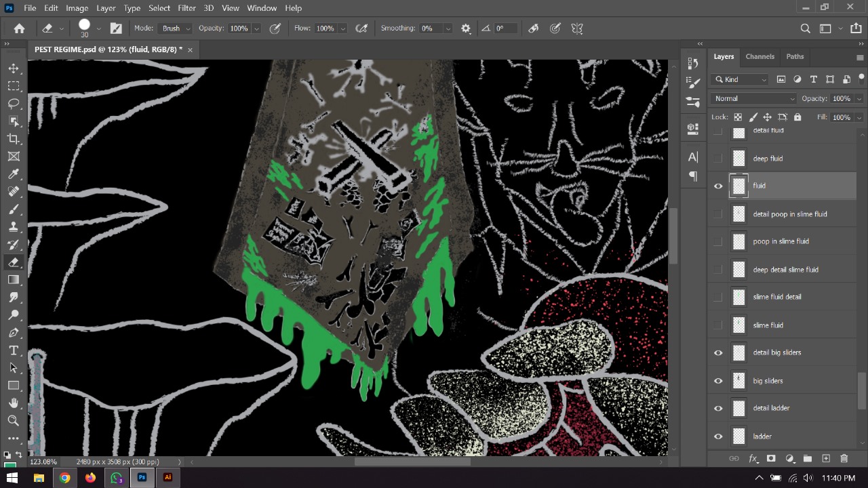Screen dimensions: 868x488
Task: Select the Eyedropper tool
Action: pyautogui.click(x=14, y=174)
